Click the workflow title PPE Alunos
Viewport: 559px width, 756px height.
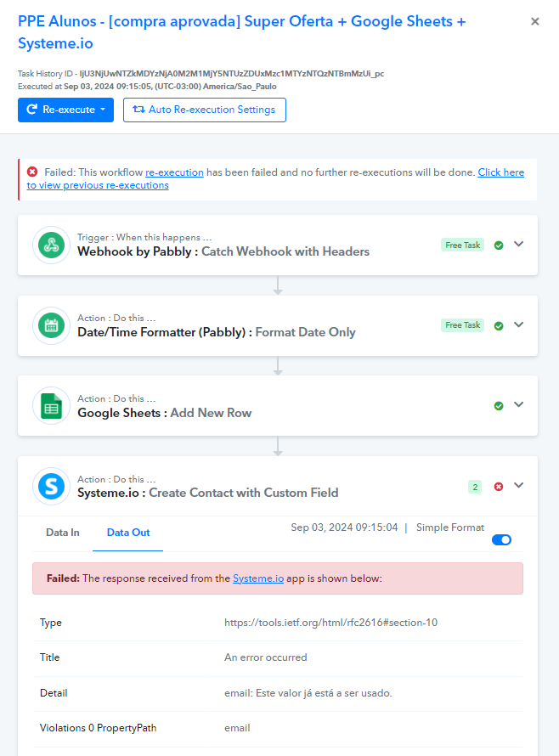pyautogui.click(x=241, y=32)
